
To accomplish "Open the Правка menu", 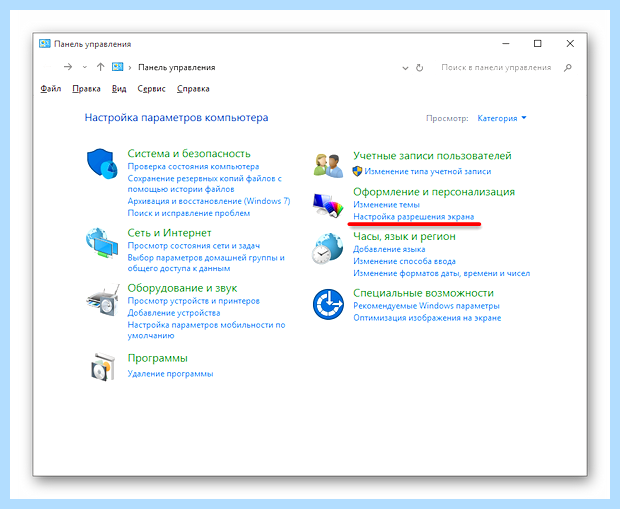I will click(x=86, y=89).
